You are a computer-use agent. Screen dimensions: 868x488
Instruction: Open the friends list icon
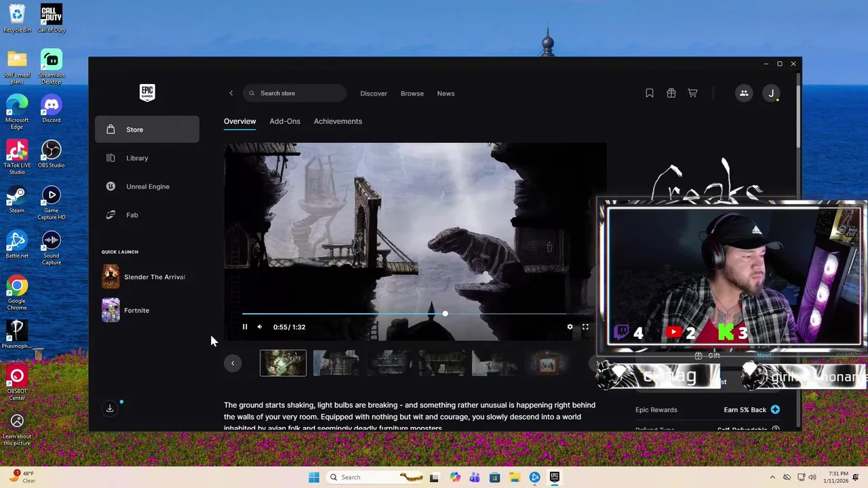(x=744, y=94)
